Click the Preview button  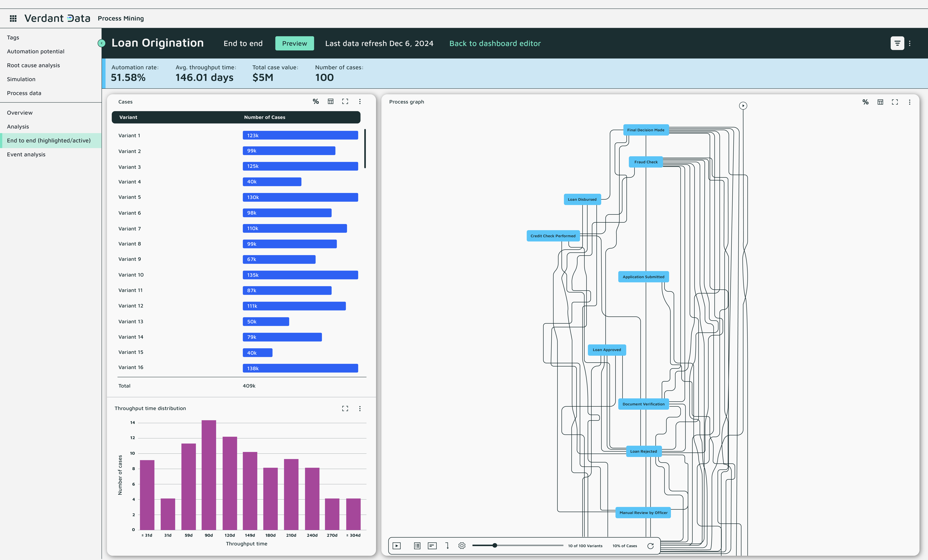coord(295,43)
